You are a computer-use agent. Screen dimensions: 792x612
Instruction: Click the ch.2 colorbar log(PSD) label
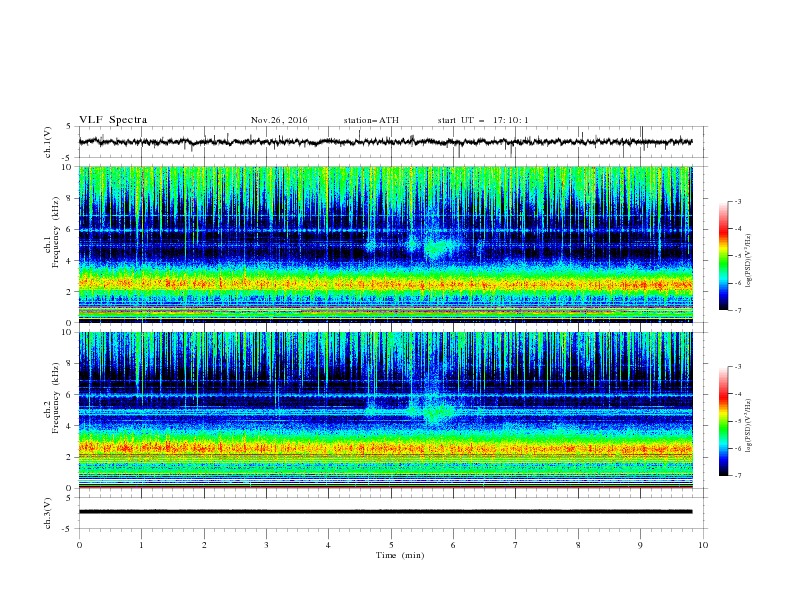[748, 426]
